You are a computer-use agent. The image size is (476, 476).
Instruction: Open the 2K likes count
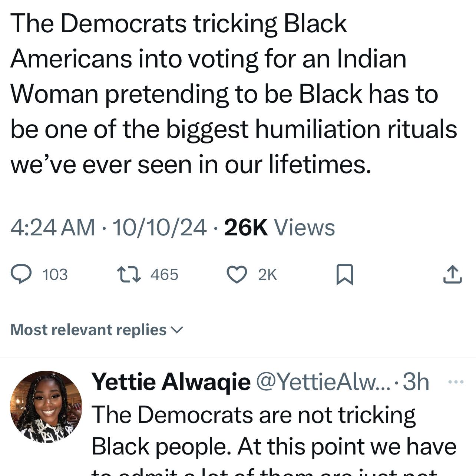267,275
